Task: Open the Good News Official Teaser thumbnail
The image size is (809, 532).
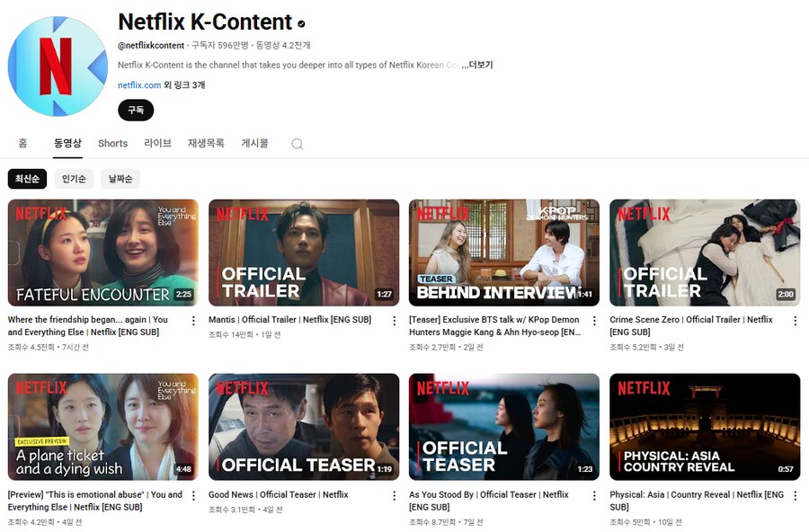Action: pos(304,427)
